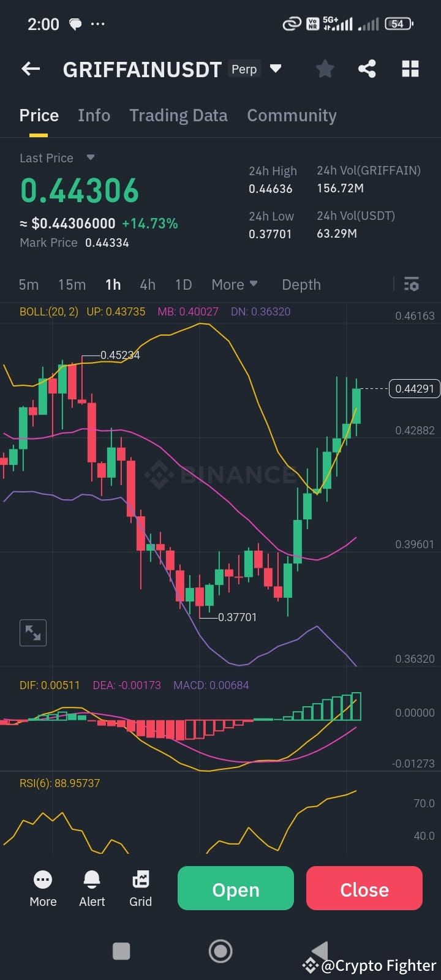Image resolution: width=441 pixels, height=980 pixels.
Task: Tap the circular home navigation button
Action: point(221,951)
